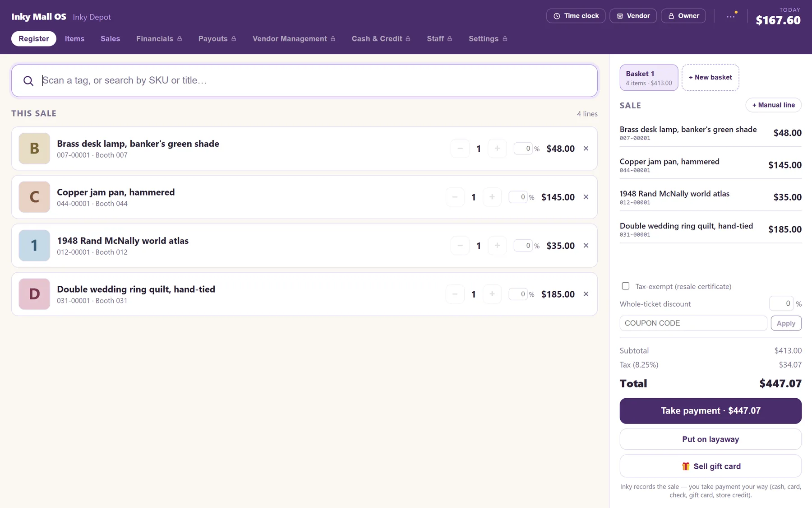Create a new basket

[x=710, y=78]
